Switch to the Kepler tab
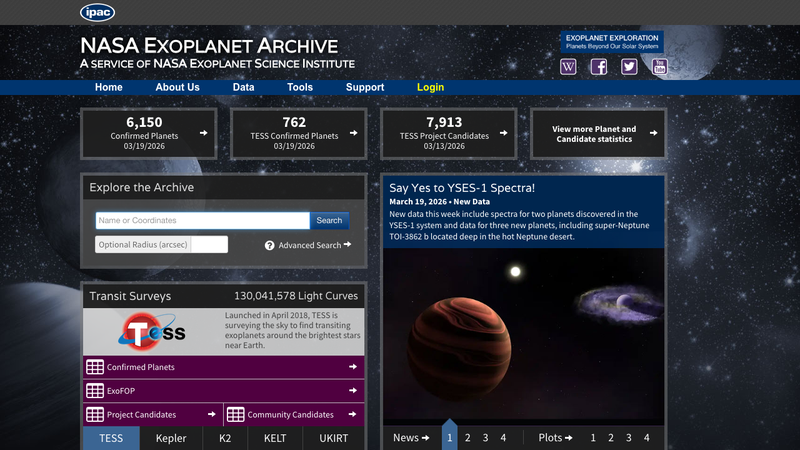 (171, 438)
